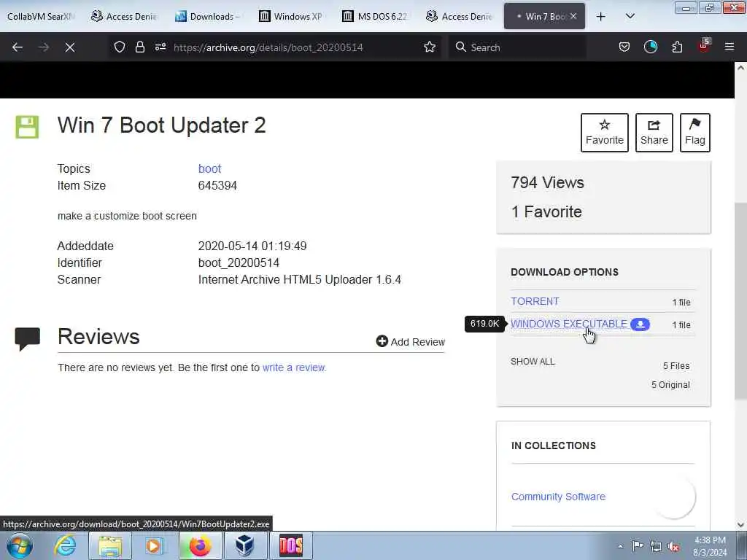The width and height of the screenshot is (747, 560).
Task: Open DOSBox taskbar icon
Action: click(290, 545)
